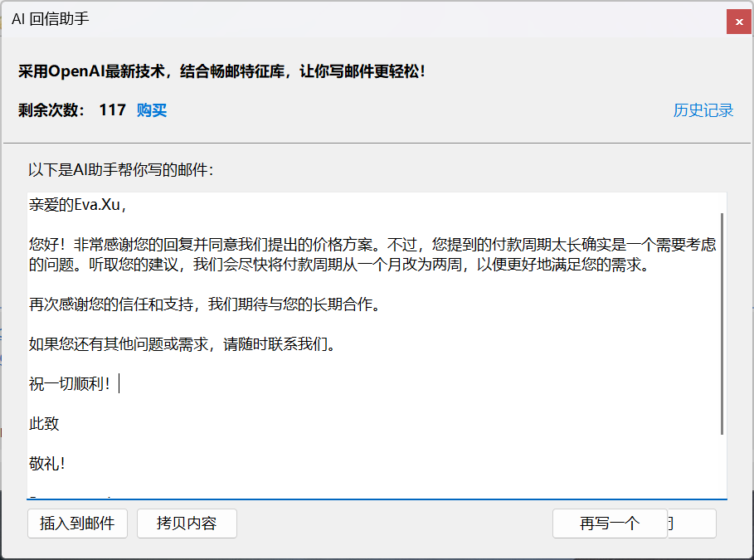Copy the reply with 拷贝内容 button

[187, 523]
